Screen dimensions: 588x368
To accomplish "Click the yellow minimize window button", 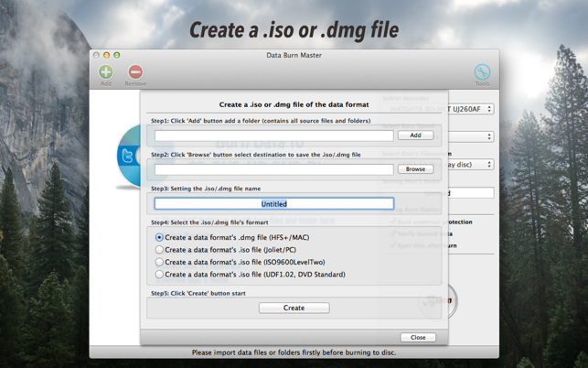I will (106, 55).
